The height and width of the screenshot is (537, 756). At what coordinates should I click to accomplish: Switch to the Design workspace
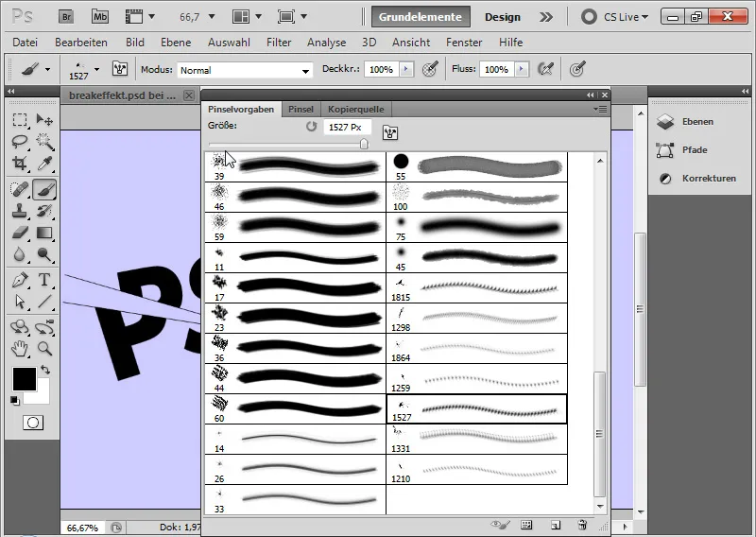[x=503, y=17]
